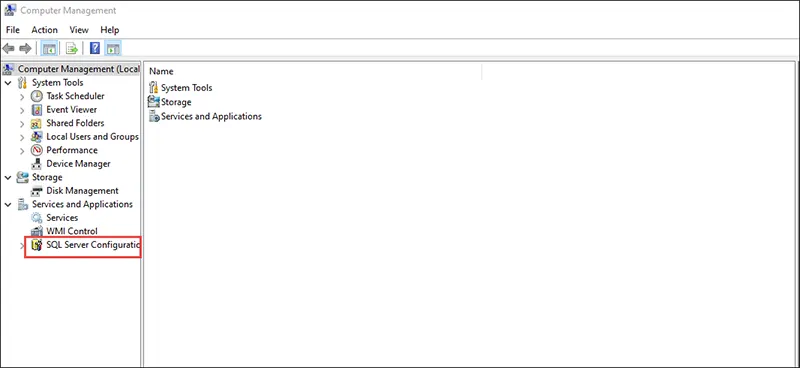Viewport: 800px width, 368px height.
Task: Click the Device Manager icon in tree
Action: coord(36,164)
